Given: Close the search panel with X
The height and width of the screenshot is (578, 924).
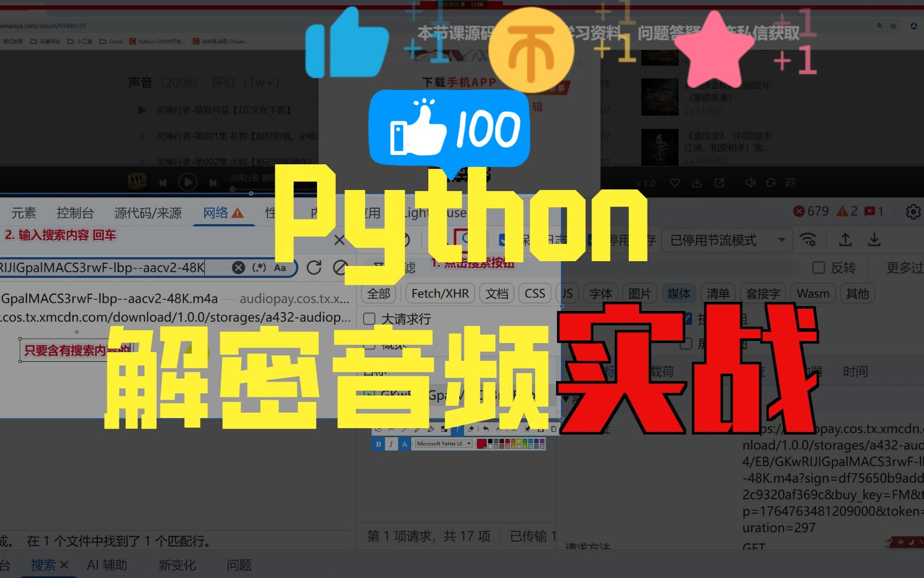Looking at the screenshot, I should click(x=340, y=240).
